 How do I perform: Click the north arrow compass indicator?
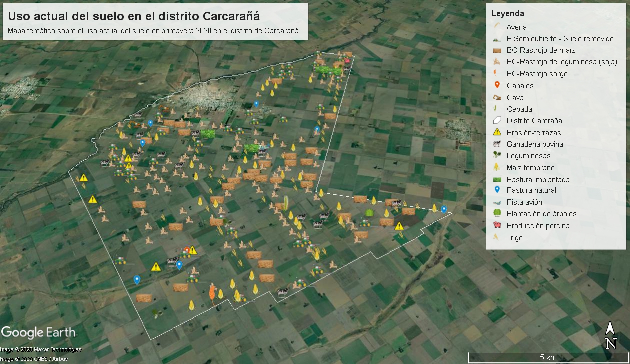click(611, 335)
